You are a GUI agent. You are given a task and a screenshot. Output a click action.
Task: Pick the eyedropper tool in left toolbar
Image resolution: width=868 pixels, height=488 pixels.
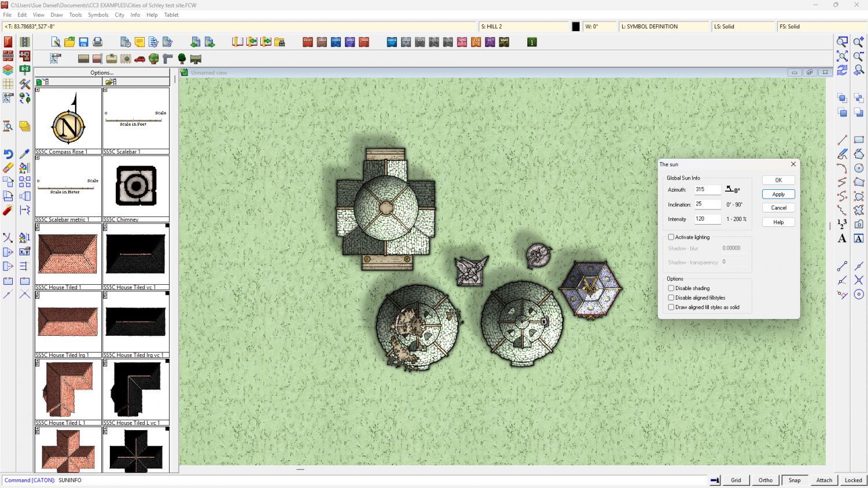tap(24, 154)
